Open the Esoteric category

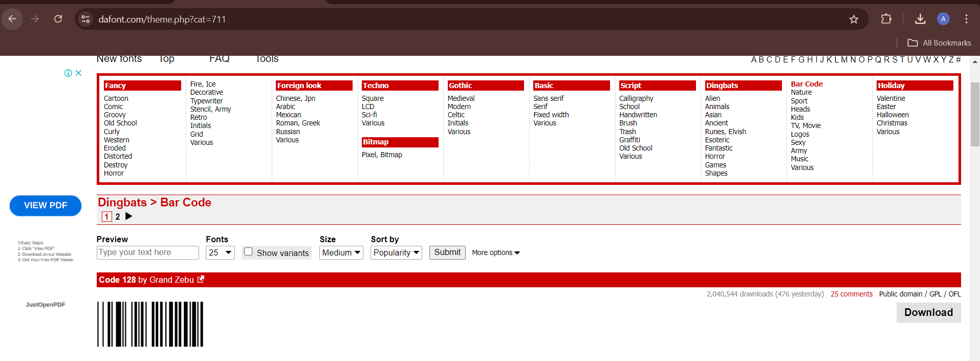717,140
